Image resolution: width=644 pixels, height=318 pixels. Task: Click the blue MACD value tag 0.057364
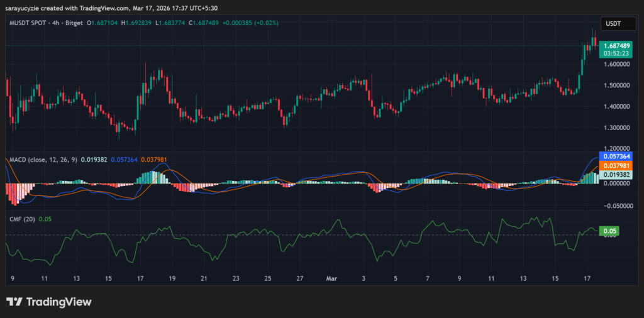click(x=616, y=156)
